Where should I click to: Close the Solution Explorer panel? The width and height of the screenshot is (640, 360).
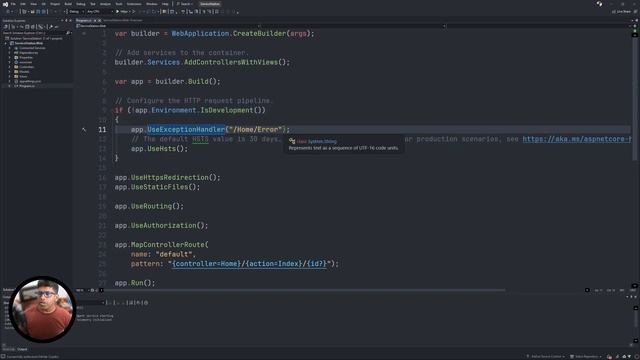[70, 20]
